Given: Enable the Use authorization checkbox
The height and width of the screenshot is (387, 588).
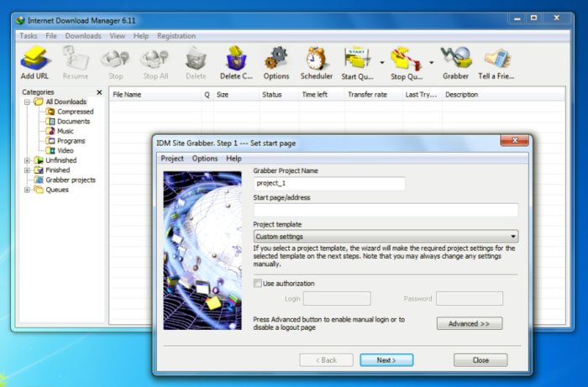Looking at the screenshot, I should coord(258,284).
